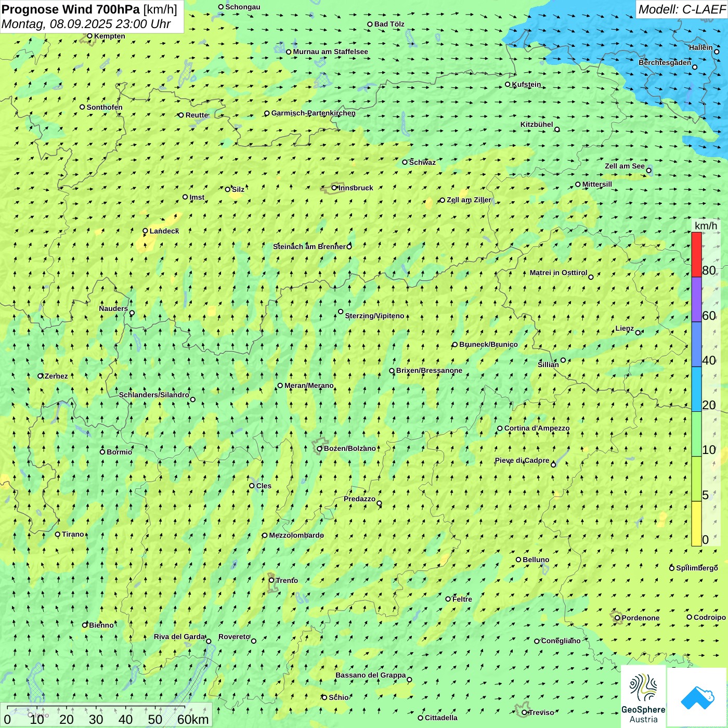Click the Belluno city label

pyautogui.click(x=536, y=560)
